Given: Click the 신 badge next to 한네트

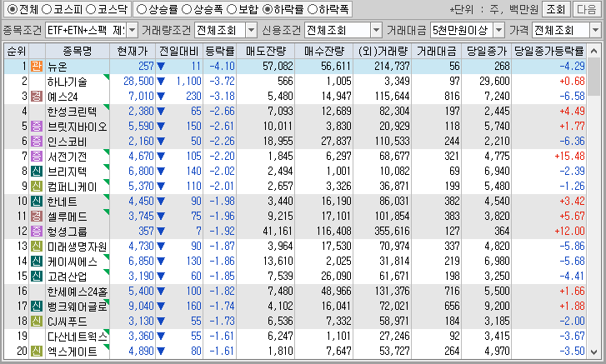Looking at the screenshot, I should [37, 201].
